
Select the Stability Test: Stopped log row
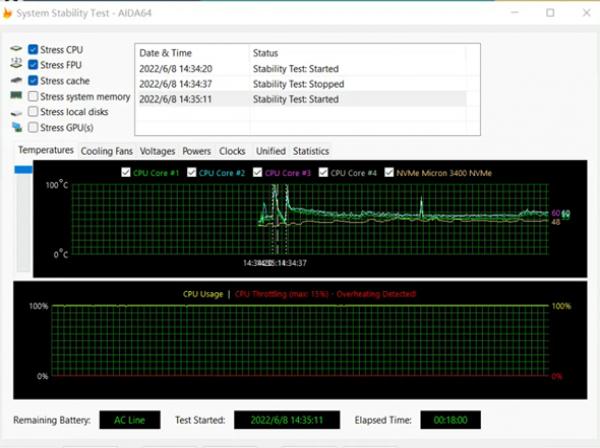click(x=301, y=84)
